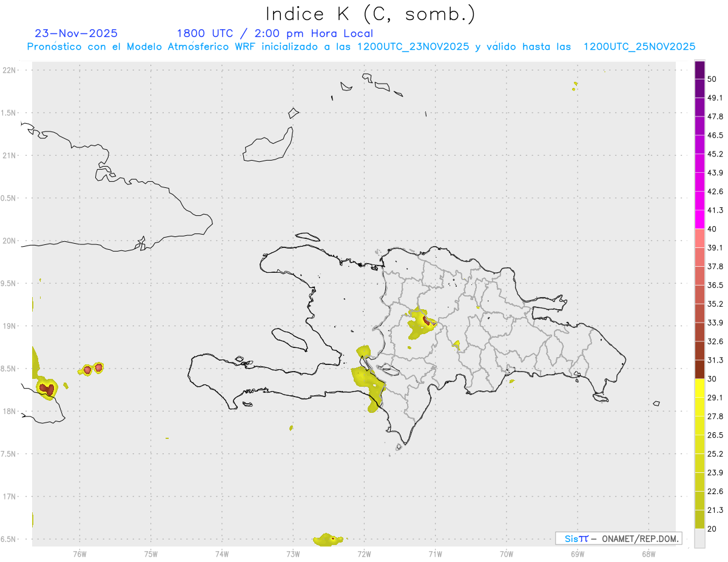Click the colorbar label "21.3"
This screenshot has height=562, width=728.
(x=715, y=510)
